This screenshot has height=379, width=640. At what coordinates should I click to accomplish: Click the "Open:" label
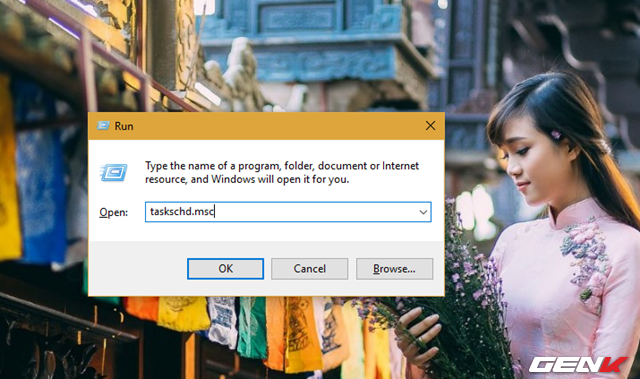pyautogui.click(x=113, y=213)
